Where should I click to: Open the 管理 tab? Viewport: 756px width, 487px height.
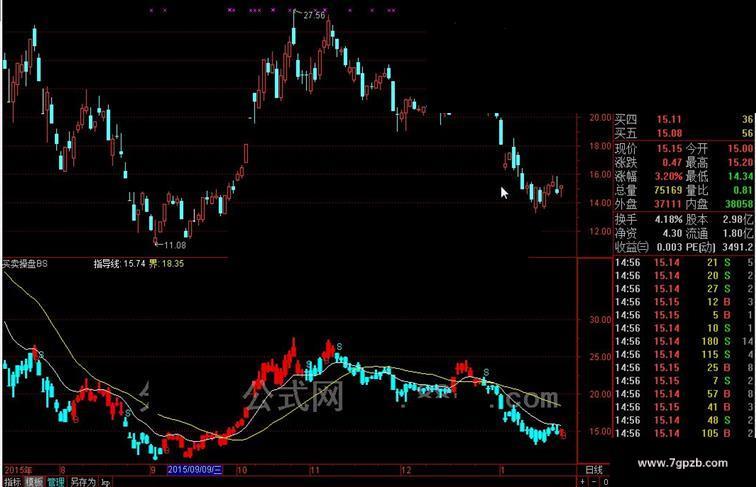tap(55, 482)
